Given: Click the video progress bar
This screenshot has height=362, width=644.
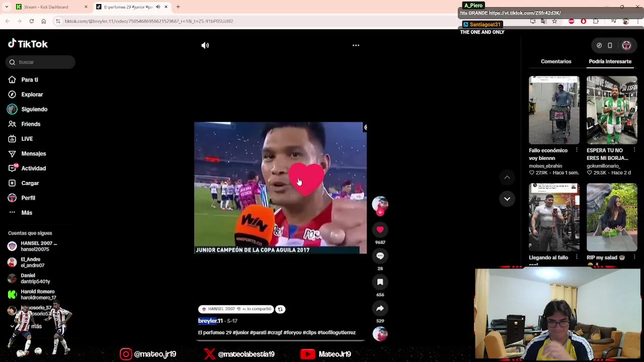Looking at the screenshot, I should [280, 341].
